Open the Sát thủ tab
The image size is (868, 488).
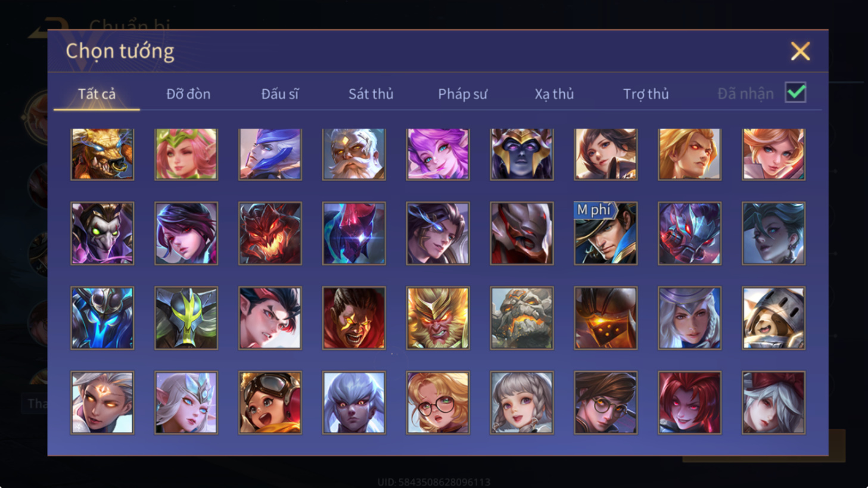pos(371,94)
